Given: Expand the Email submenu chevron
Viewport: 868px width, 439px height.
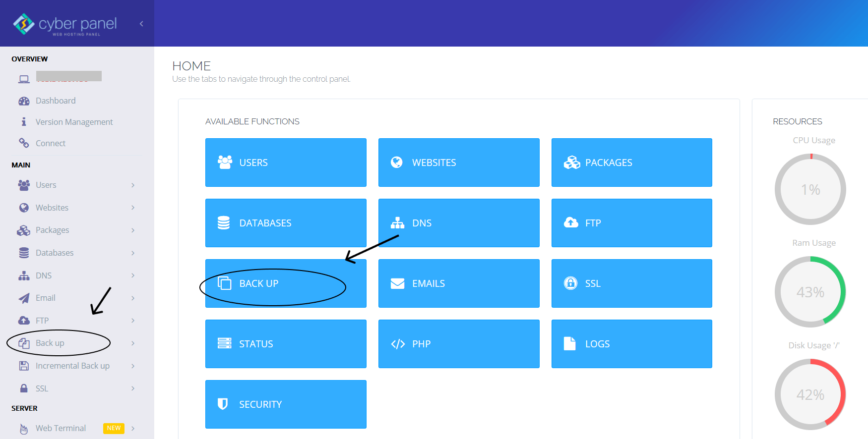Looking at the screenshot, I should [x=133, y=298].
